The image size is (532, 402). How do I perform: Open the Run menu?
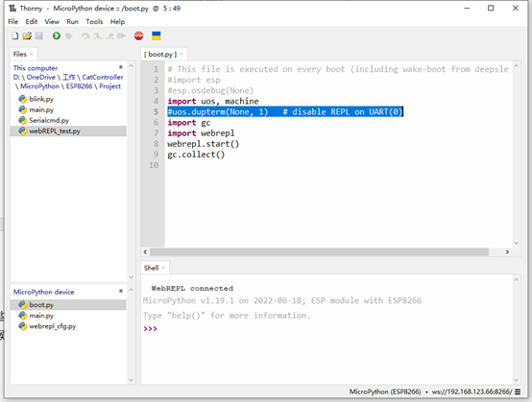(x=73, y=22)
